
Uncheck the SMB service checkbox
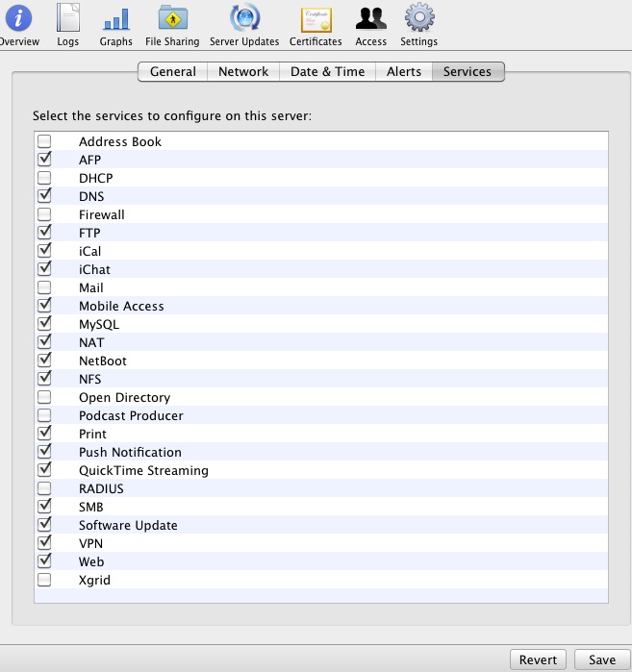coord(44,507)
